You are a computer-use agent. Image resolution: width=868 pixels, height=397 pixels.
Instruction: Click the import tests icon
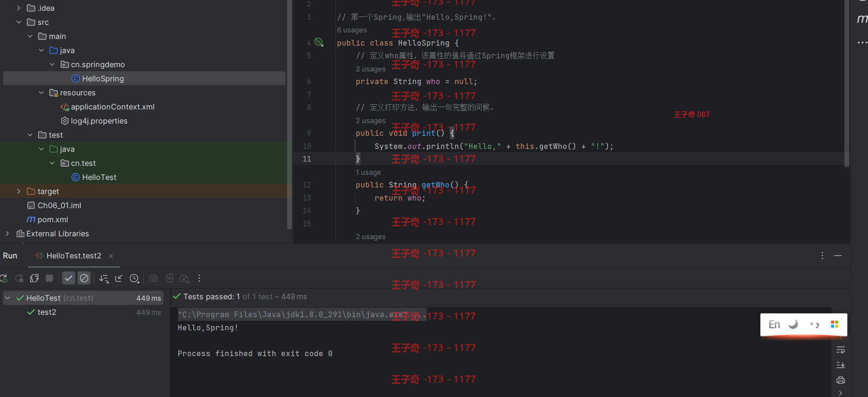(x=169, y=278)
